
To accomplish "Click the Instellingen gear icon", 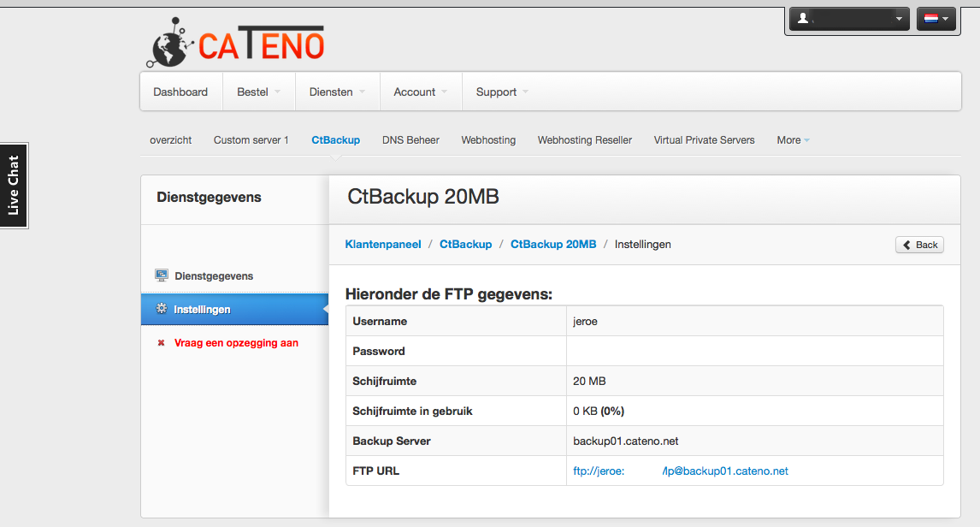I will click(162, 308).
